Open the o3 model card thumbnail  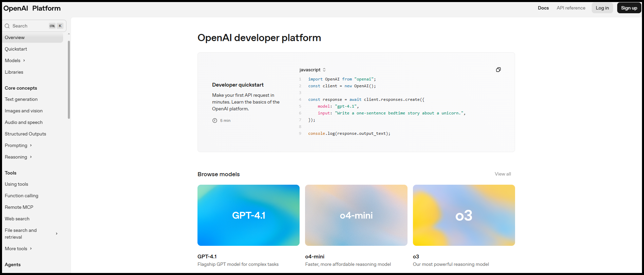tap(464, 215)
